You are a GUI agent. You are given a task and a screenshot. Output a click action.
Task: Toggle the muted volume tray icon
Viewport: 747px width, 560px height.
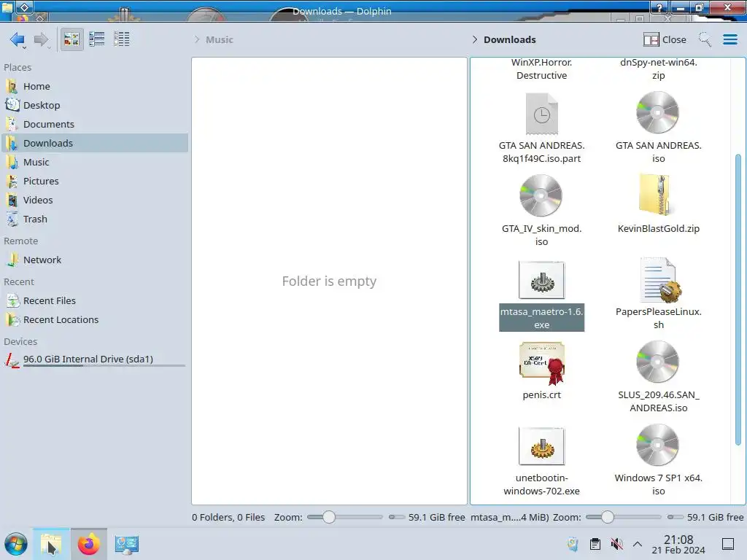617,544
